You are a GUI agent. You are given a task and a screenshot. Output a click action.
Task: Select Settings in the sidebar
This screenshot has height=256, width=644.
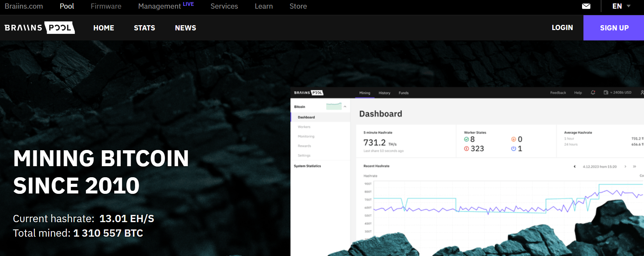pyautogui.click(x=304, y=156)
